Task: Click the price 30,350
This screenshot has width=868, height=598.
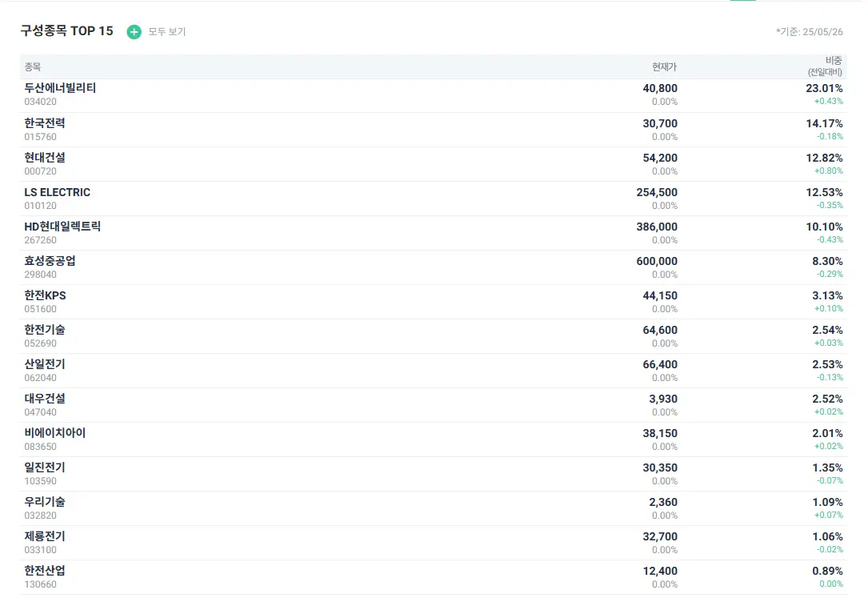Action: (660, 468)
